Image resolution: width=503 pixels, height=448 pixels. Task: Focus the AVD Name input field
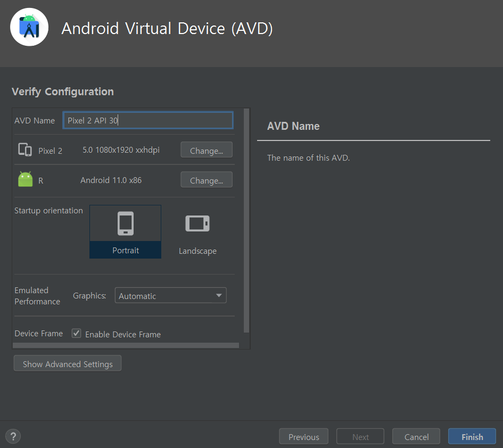click(148, 120)
